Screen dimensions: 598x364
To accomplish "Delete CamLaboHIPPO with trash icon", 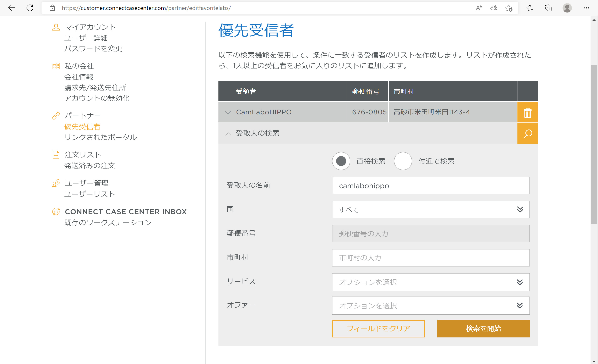I will click(528, 112).
